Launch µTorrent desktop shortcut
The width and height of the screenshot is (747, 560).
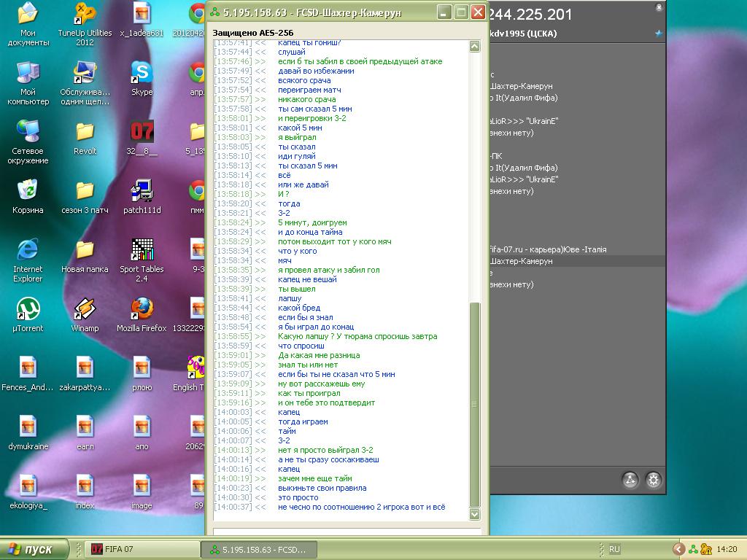(28, 315)
